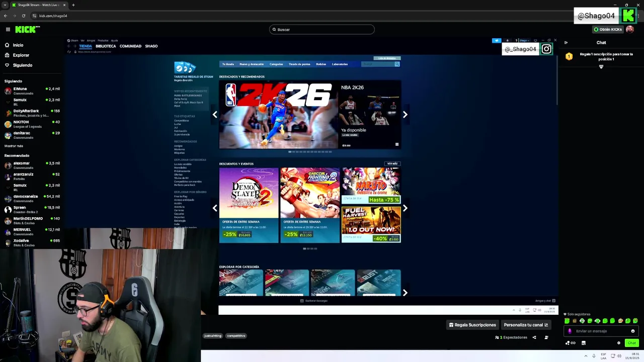Open Tu tienda in Steam store nav
The image size is (644, 362).
point(228,64)
